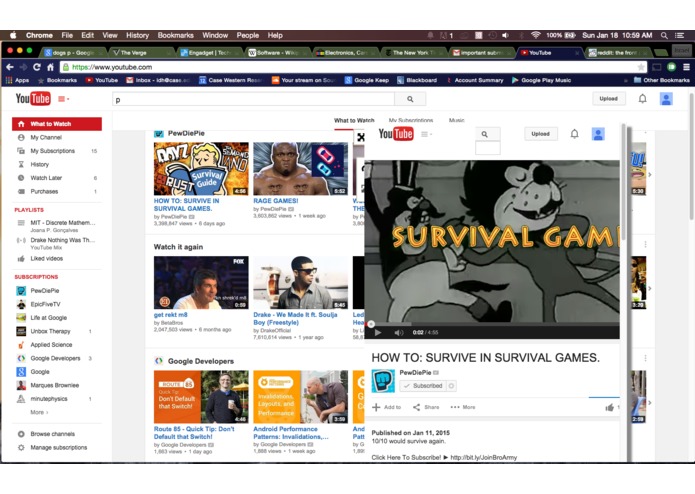Switch to What to Watch tab
This screenshot has width=695, height=494.
click(x=354, y=121)
